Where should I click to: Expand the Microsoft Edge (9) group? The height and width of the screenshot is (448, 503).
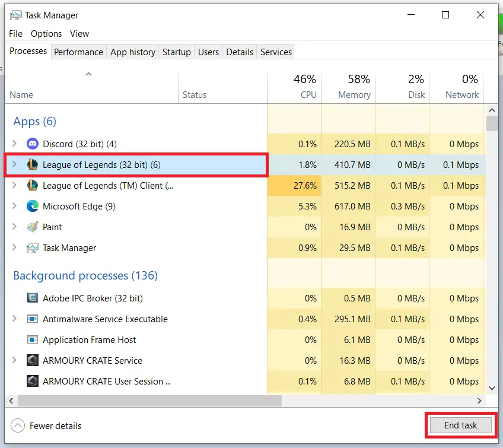coord(14,206)
